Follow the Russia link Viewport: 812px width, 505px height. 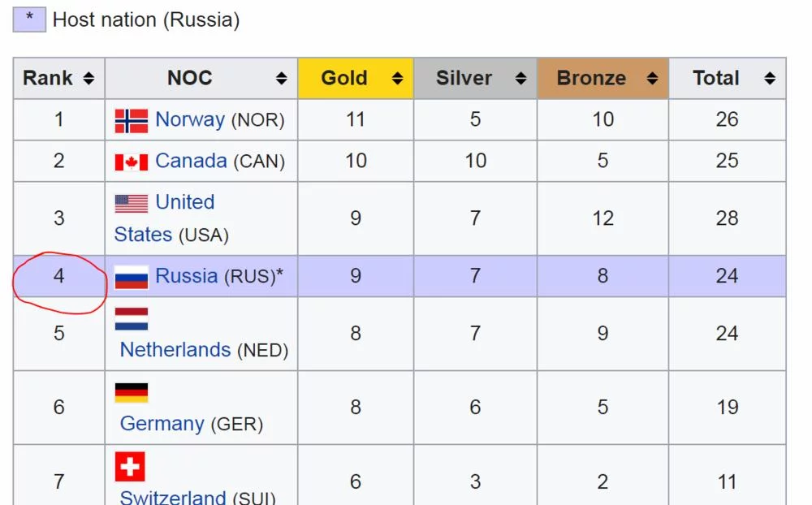[x=187, y=277]
